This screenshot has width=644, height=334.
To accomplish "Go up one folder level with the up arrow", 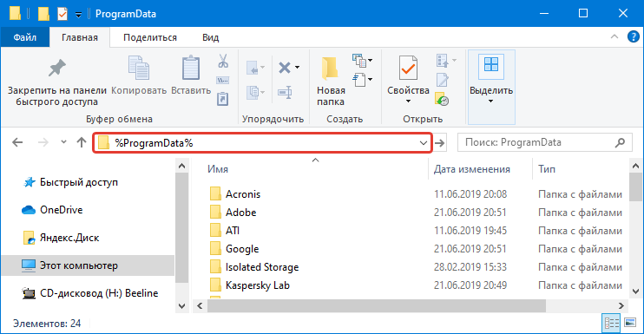I will (82, 143).
